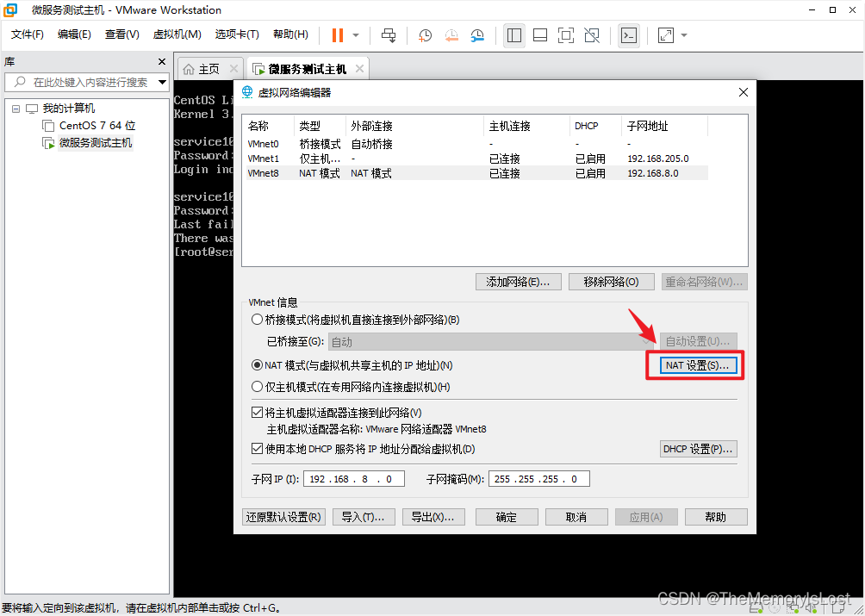865x616 pixels.
Task: Toggle 将主机虚拟适配器连接到此网络 checkbox
Action: [257, 413]
